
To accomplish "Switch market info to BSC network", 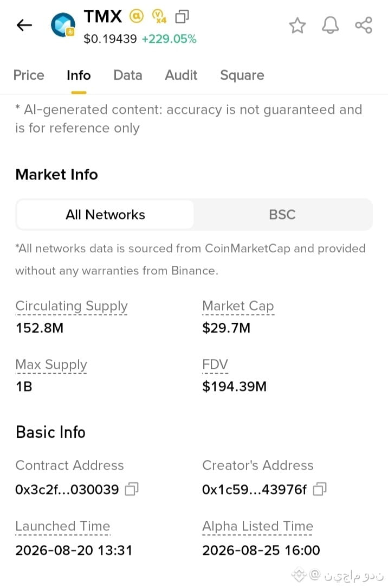I will coord(282,214).
